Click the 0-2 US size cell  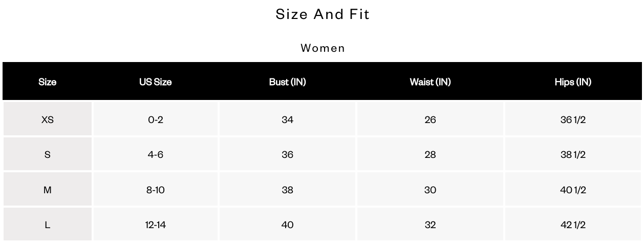pos(155,120)
